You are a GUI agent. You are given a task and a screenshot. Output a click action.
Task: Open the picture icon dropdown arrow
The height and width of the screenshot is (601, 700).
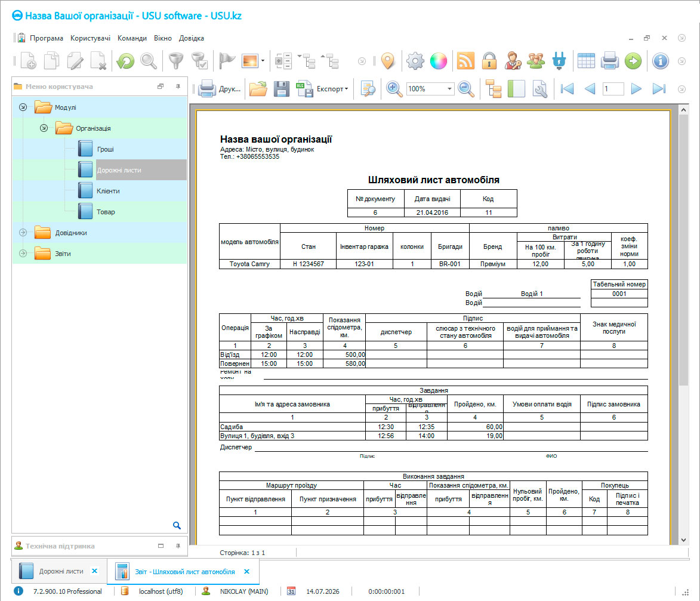click(x=263, y=61)
